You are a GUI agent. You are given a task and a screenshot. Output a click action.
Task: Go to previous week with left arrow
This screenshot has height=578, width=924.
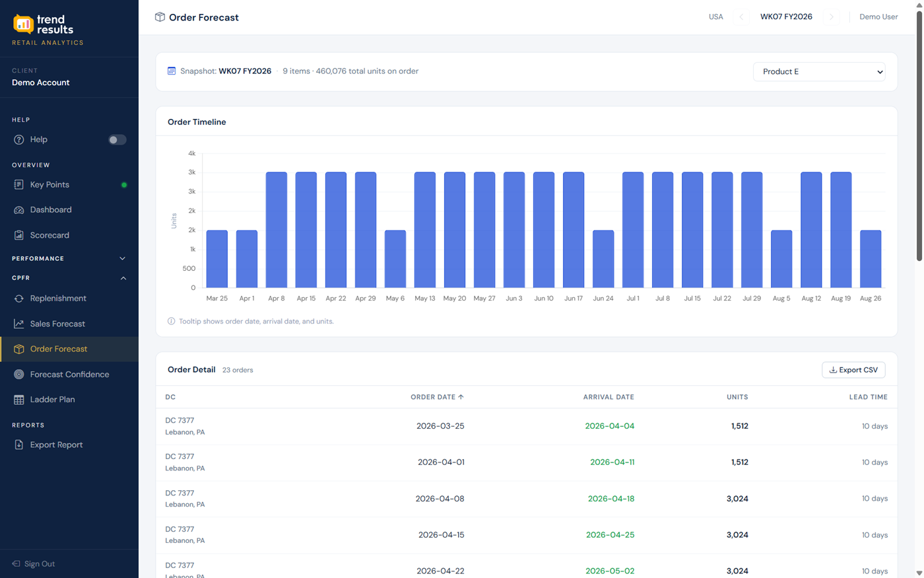pyautogui.click(x=741, y=17)
